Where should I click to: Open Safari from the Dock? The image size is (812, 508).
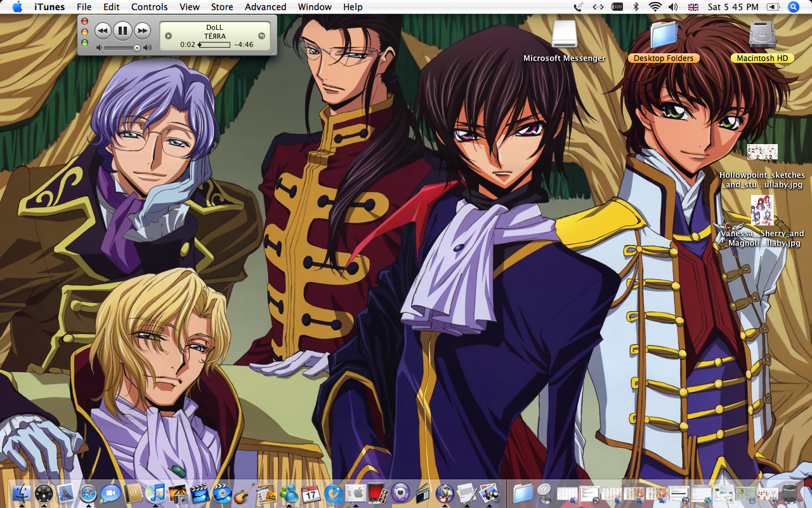point(88,493)
